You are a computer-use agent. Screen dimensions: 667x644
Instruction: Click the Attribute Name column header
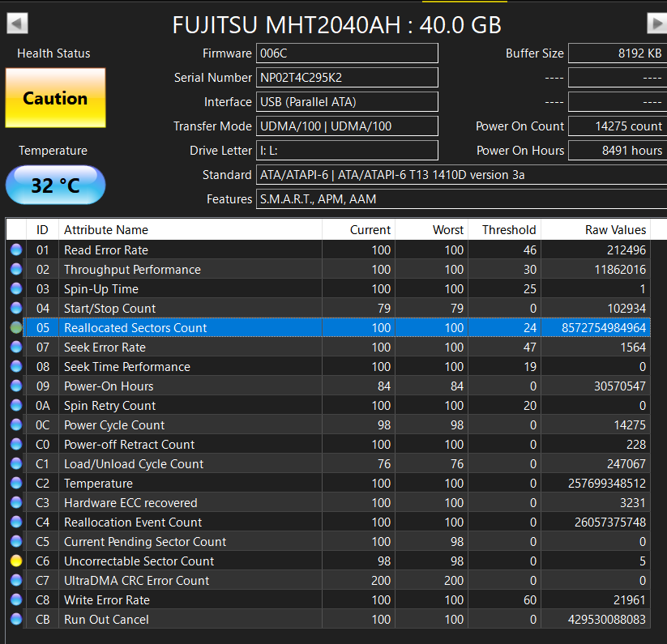(105, 230)
